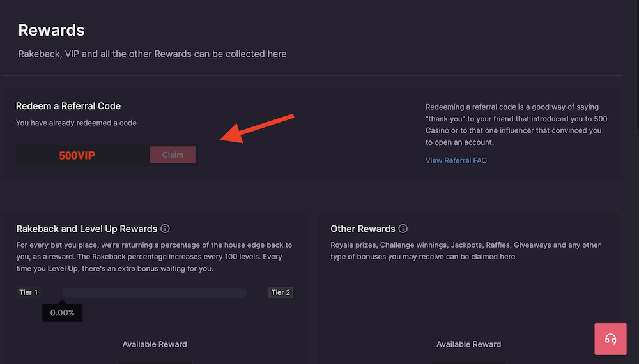Focus the referral code field showing 500VIP

pyautogui.click(x=82, y=155)
